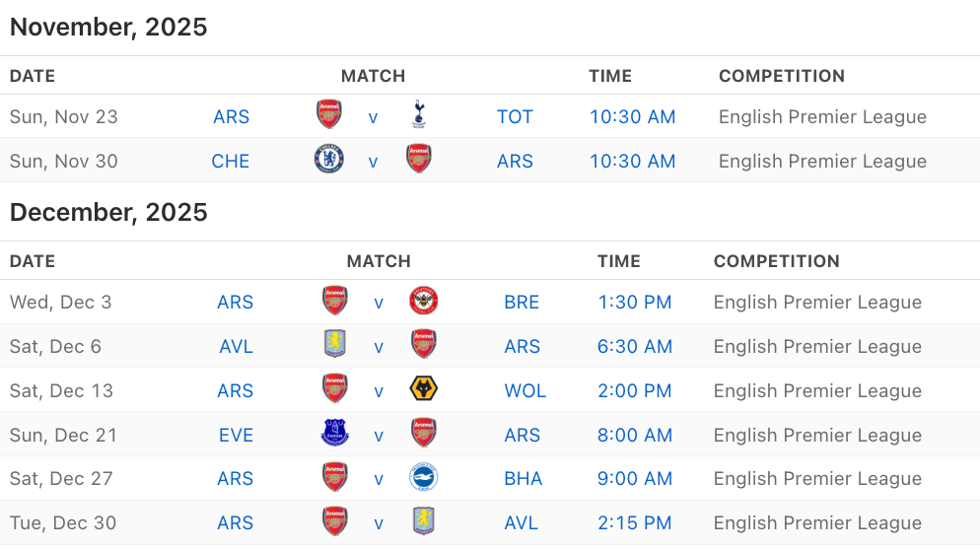Click the 8:00 AM match time
980x550 pixels.
(x=635, y=436)
